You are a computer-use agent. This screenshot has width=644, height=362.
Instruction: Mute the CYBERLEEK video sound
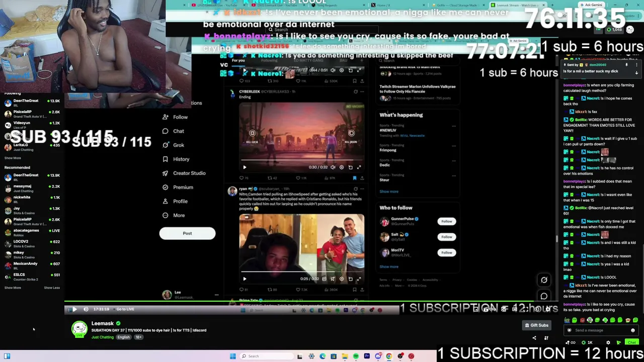coord(333,167)
